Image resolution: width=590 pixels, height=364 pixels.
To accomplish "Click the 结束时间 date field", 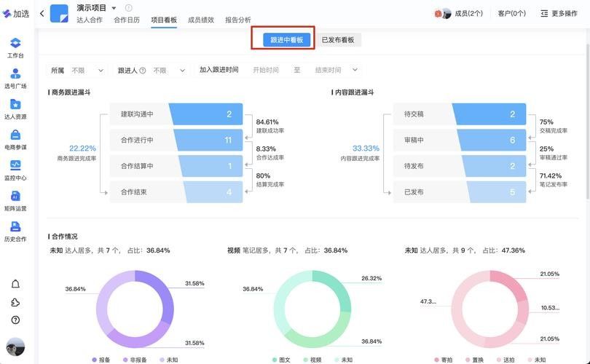I will pyautogui.click(x=328, y=70).
